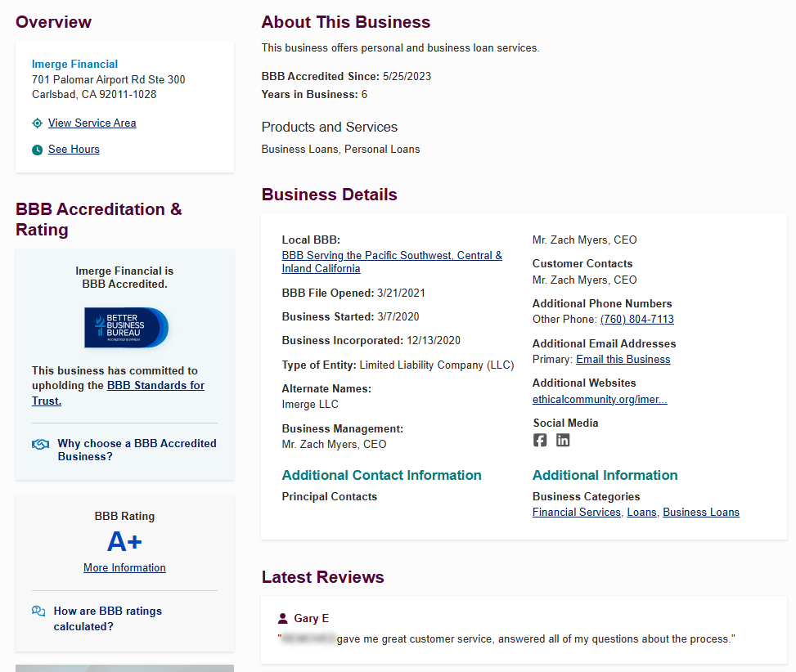
Task: Click the Latest Reviews heading
Action: click(323, 577)
